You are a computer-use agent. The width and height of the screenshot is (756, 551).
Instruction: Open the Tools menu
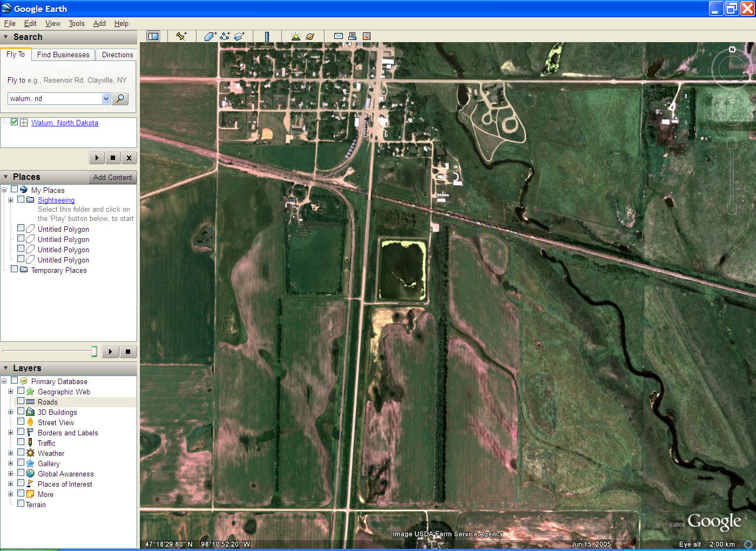pyautogui.click(x=77, y=24)
